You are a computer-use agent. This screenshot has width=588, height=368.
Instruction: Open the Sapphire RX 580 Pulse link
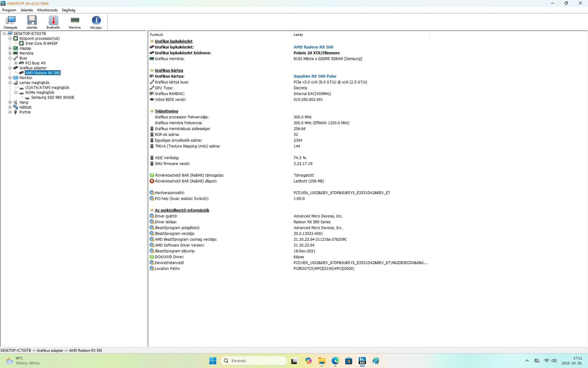tap(315, 76)
